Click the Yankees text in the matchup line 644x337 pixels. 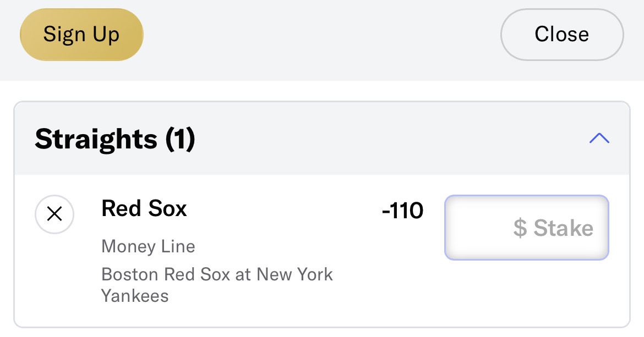click(135, 296)
